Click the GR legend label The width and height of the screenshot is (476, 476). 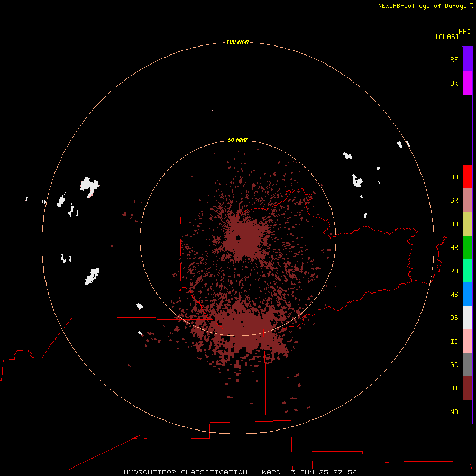pyautogui.click(x=454, y=200)
